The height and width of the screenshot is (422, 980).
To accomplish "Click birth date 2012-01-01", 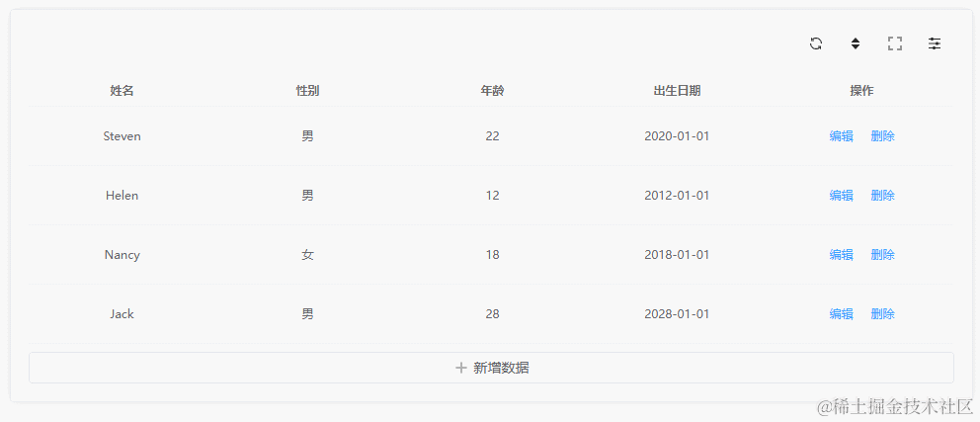I will click(x=677, y=196).
